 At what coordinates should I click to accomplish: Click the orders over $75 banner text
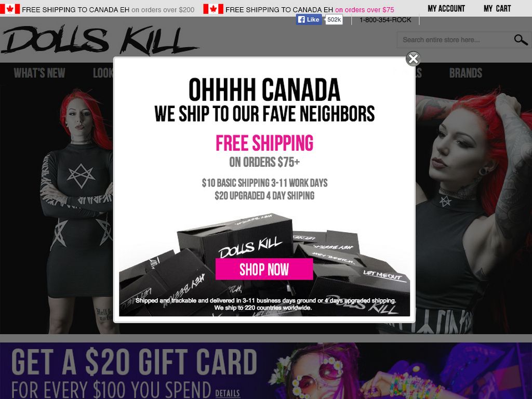tap(364, 10)
